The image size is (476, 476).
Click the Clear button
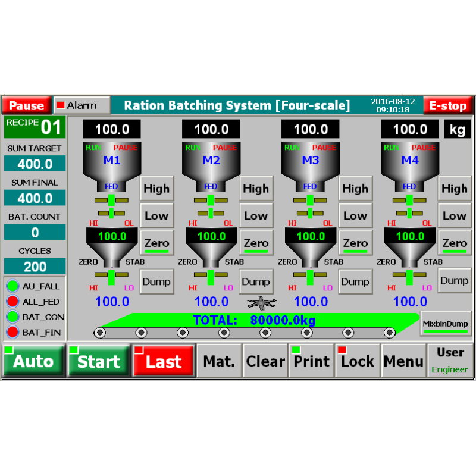(x=265, y=361)
